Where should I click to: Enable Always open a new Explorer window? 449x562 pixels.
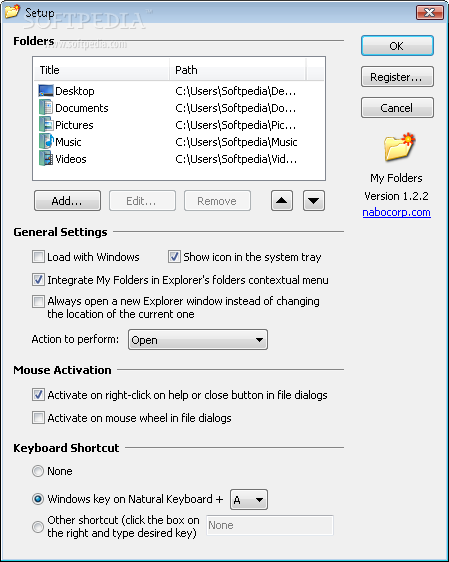38,301
